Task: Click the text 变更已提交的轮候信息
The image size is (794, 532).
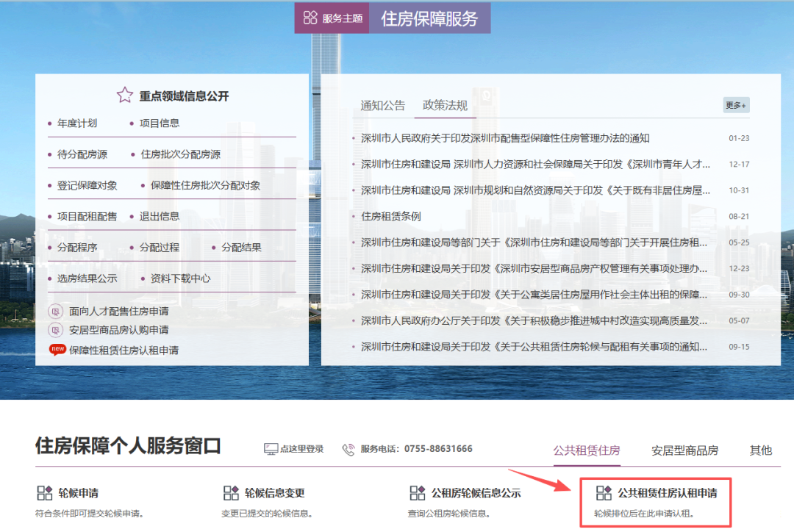Action: 267,514
